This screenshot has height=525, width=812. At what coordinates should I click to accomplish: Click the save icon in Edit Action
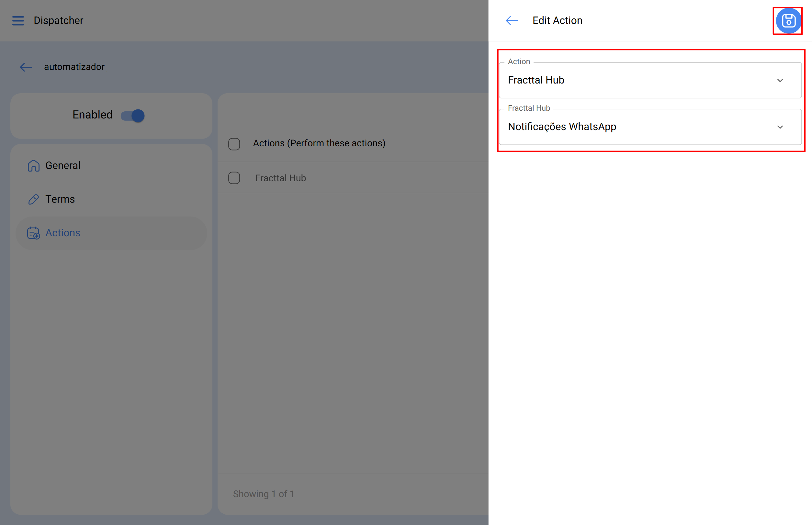788,21
